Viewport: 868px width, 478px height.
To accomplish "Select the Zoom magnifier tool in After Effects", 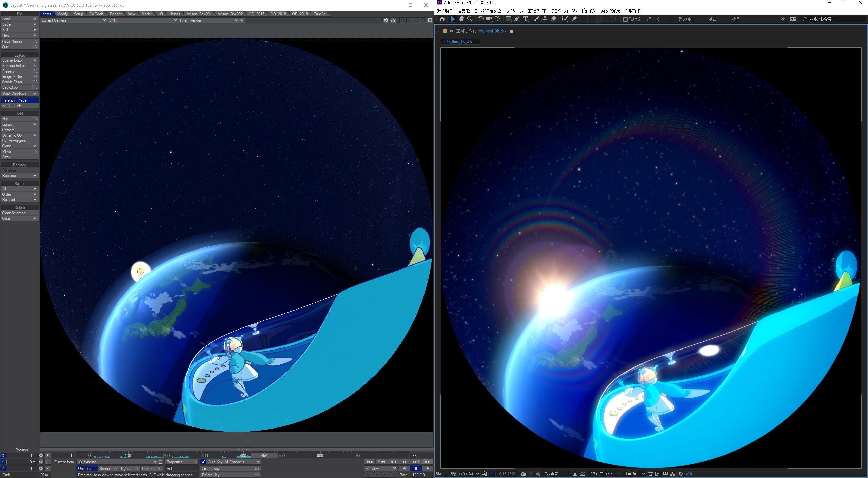I will pos(470,19).
